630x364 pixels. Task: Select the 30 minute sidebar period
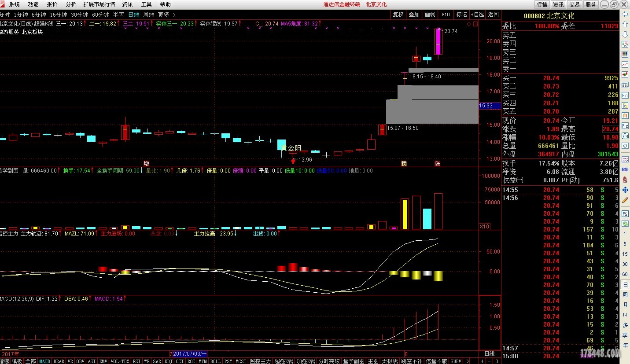pyautogui.click(x=625, y=264)
